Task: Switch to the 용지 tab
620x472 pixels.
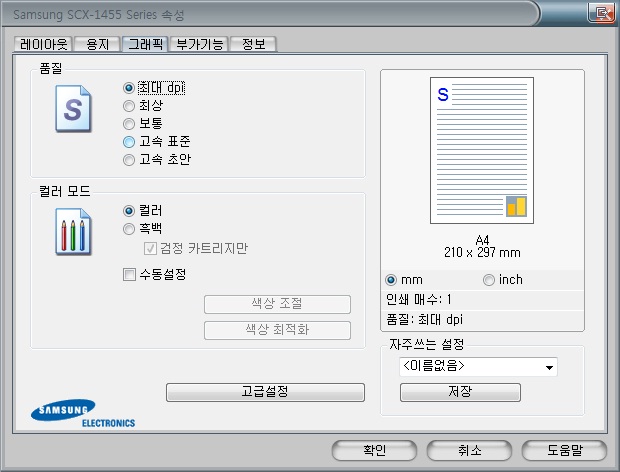Action: pyautogui.click(x=97, y=44)
